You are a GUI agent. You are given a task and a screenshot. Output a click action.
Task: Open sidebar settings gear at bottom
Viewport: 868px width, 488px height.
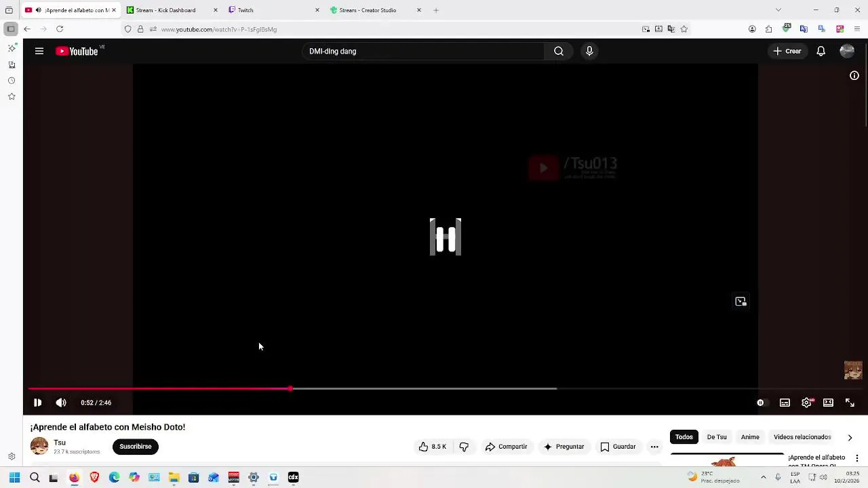coord(11,457)
